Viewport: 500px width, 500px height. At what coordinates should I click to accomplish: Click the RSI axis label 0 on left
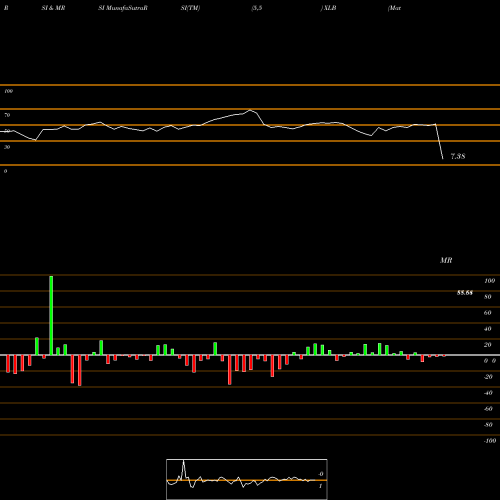coord(5,171)
